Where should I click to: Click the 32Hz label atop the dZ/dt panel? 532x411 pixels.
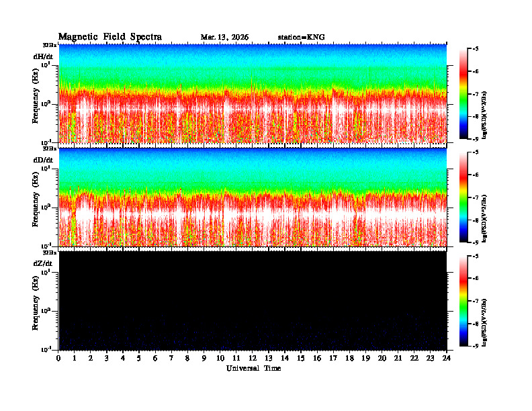coord(50,253)
